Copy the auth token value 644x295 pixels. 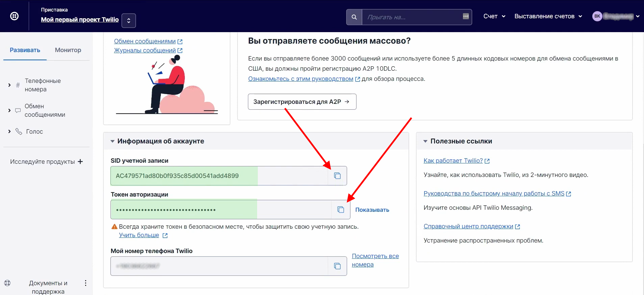341,210
